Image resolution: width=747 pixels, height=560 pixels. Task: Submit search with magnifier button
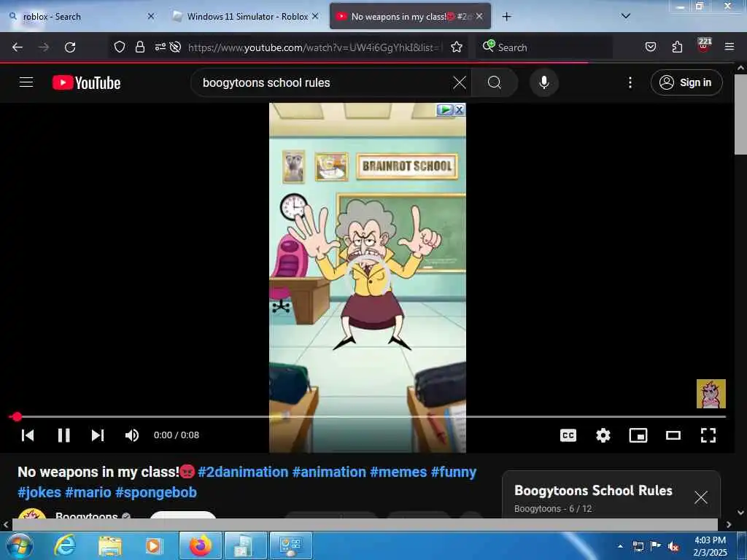point(495,82)
